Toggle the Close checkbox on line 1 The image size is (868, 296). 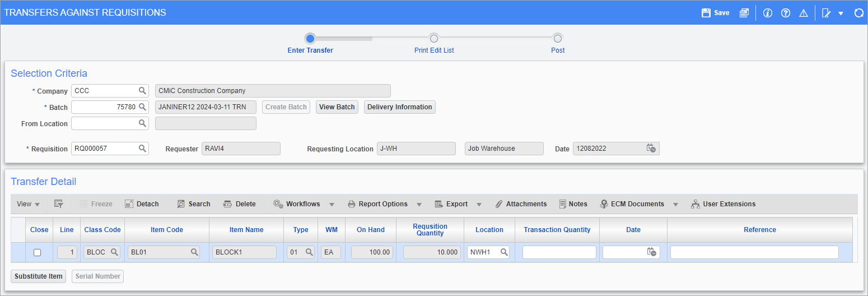37,253
